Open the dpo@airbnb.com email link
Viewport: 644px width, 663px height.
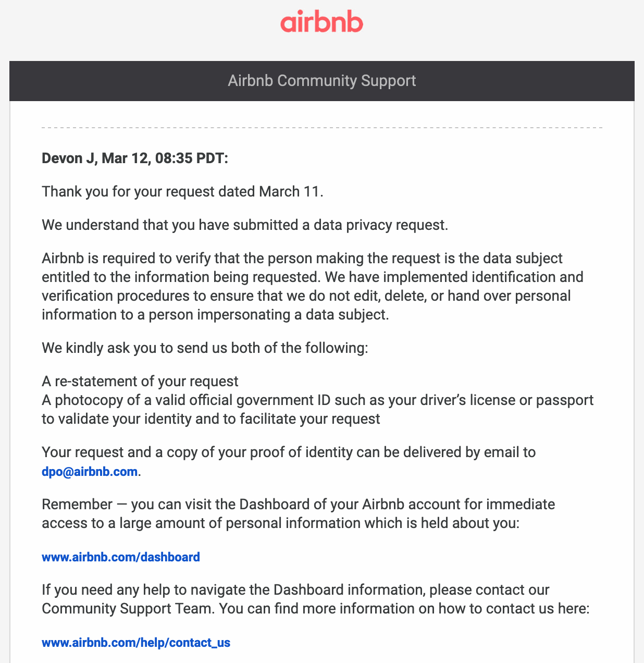pyautogui.click(x=90, y=472)
